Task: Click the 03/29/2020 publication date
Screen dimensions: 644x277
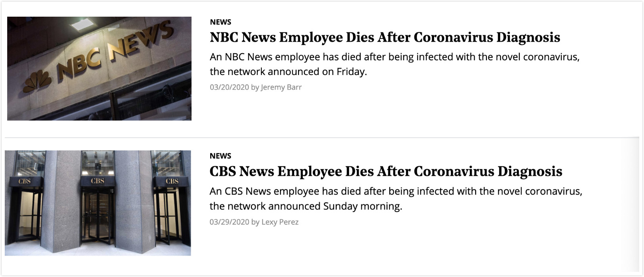Action: point(229,222)
